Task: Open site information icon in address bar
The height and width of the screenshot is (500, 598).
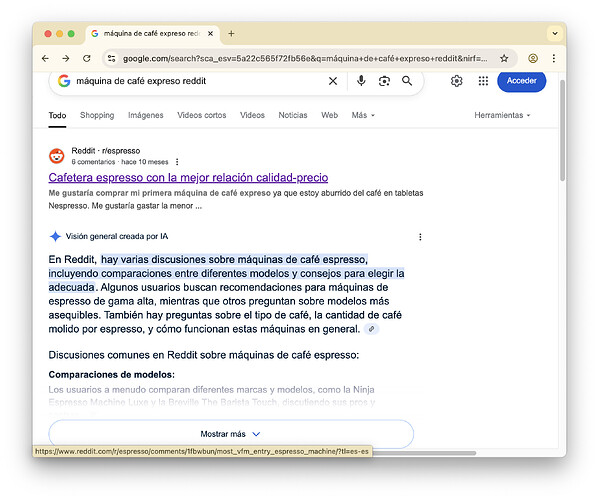Action: pos(111,58)
